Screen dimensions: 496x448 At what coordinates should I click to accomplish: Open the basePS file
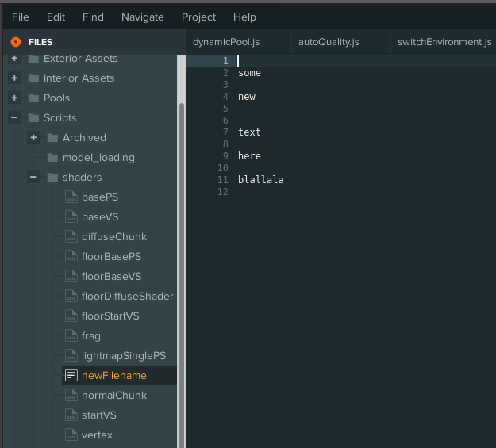[100, 197]
